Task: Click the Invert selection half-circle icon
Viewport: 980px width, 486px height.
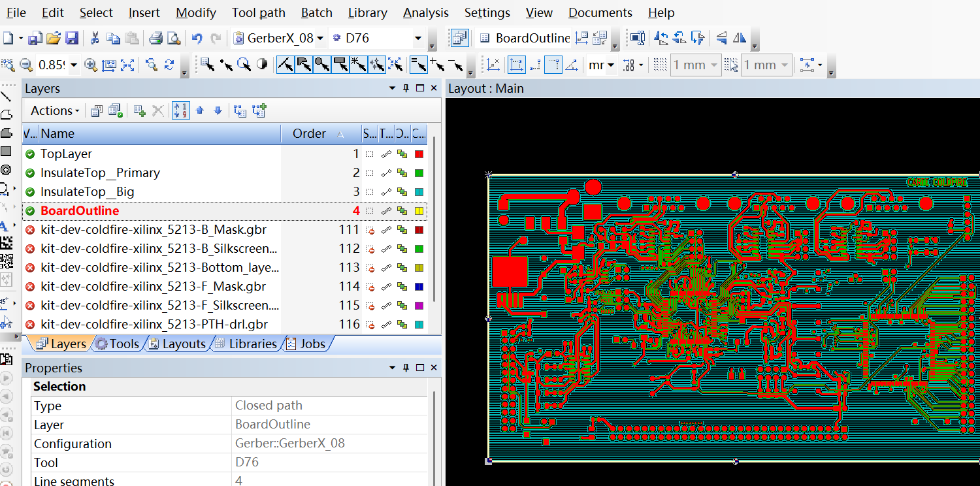Action: pyautogui.click(x=262, y=65)
